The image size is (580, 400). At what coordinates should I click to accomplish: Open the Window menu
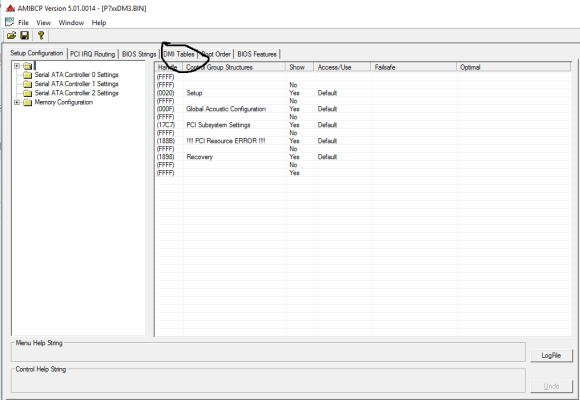coord(71,23)
